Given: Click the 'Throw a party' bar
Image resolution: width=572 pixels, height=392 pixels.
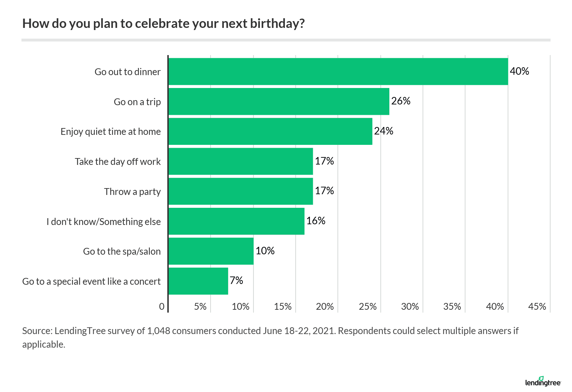Looking at the screenshot, I should (240, 191).
